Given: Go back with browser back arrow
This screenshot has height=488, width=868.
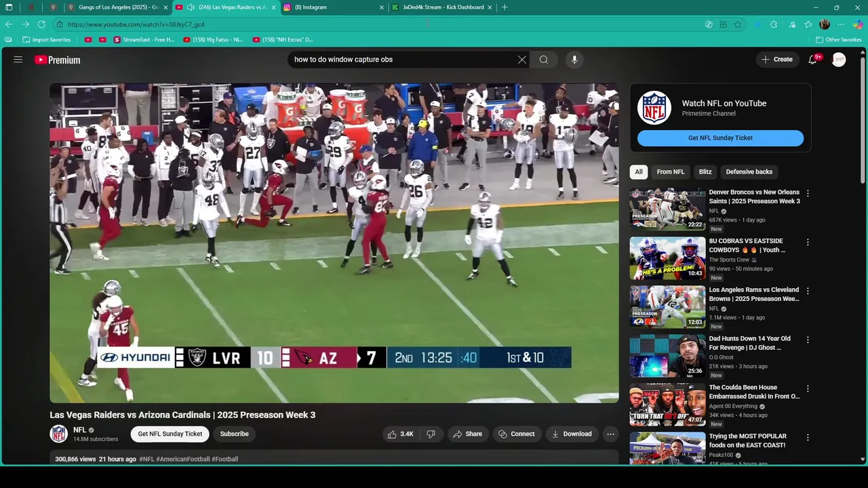Looking at the screenshot, I should [9, 24].
